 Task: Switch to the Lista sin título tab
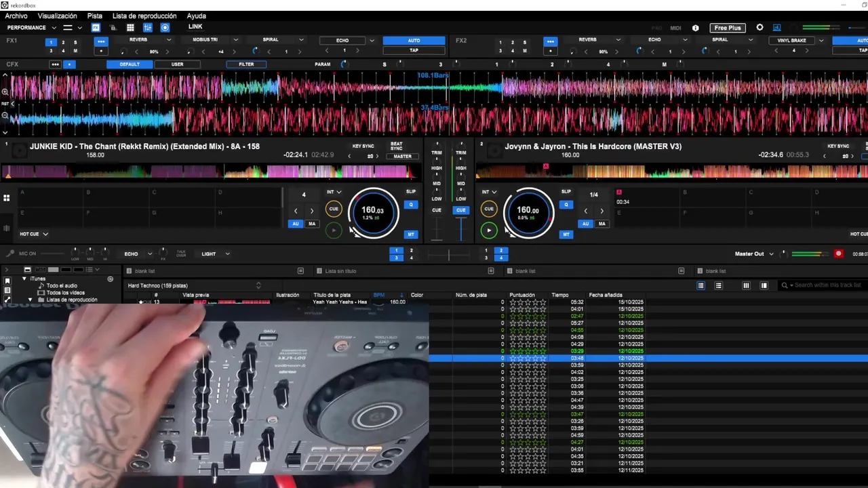tap(340, 271)
